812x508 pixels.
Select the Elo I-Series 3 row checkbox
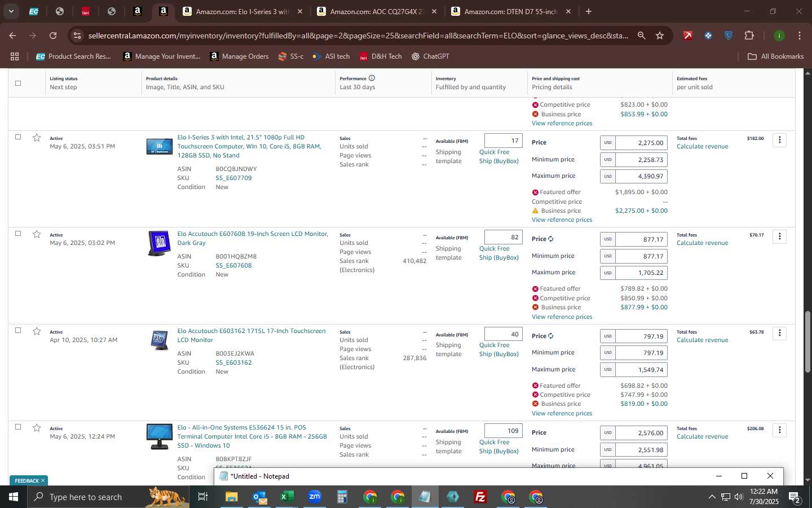pyautogui.click(x=18, y=137)
